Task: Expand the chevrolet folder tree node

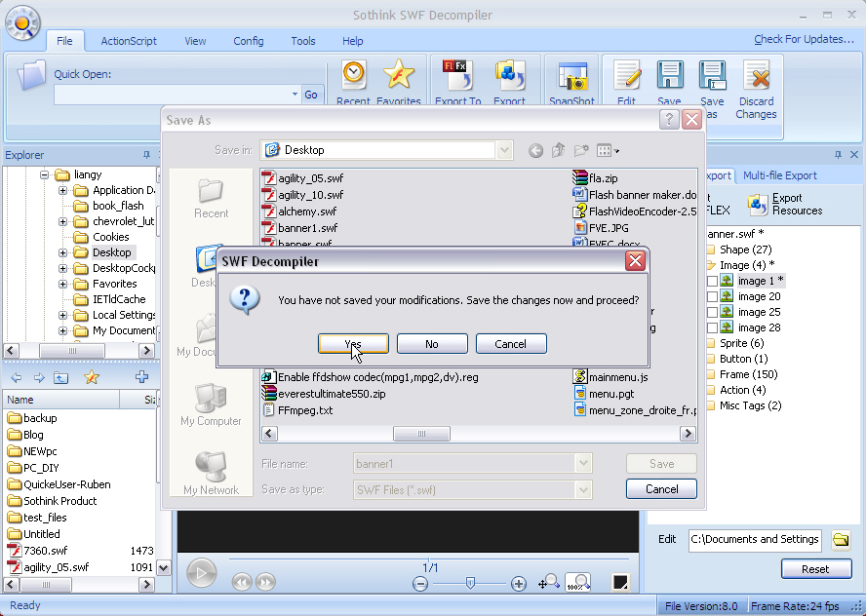Action: point(63,221)
